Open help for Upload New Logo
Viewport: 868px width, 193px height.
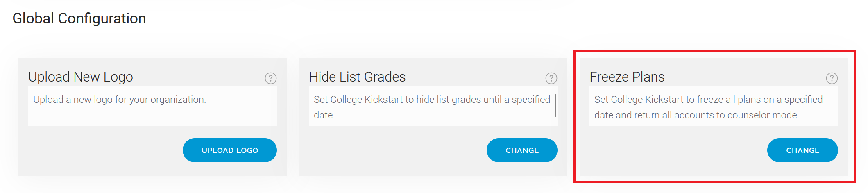pos(271,78)
